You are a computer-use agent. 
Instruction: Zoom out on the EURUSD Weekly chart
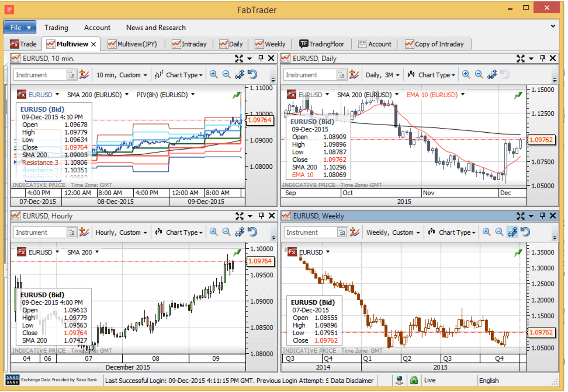point(499,232)
